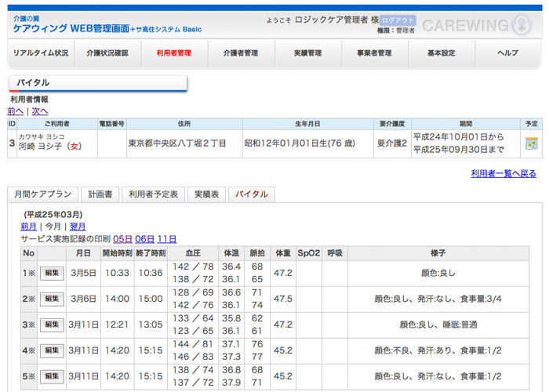
Task: Click weight value 47.5
Action: tap(283, 299)
